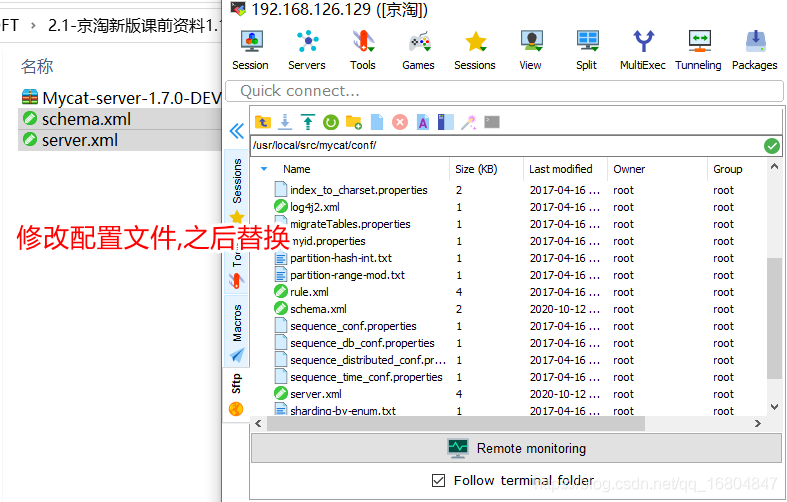Click the Remote monitoring button
787x502 pixels.
(516, 448)
